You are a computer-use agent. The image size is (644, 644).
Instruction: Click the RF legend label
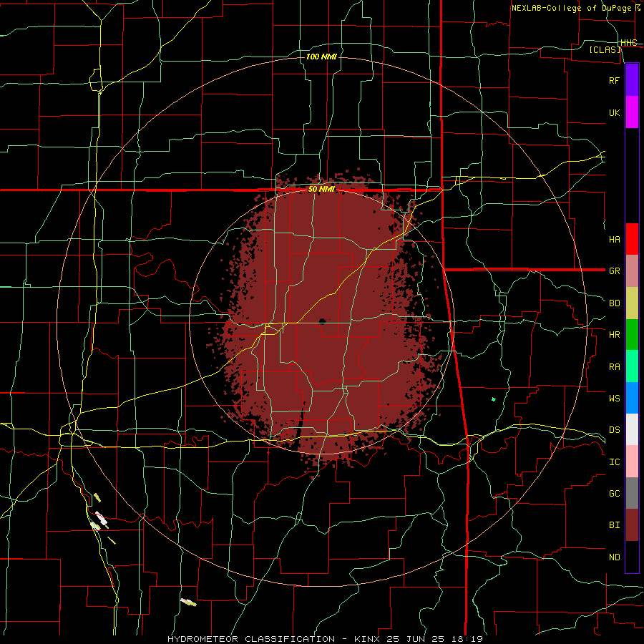pos(614,81)
